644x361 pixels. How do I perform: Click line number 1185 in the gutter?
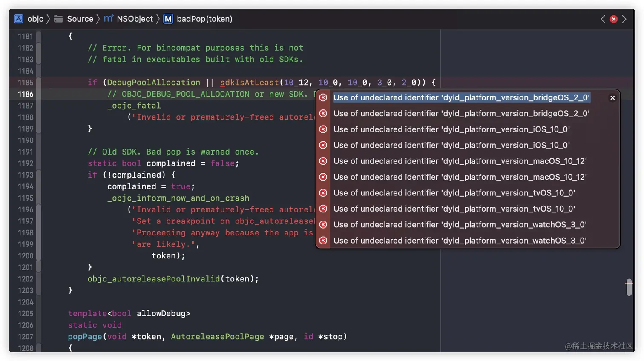click(26, 83)
